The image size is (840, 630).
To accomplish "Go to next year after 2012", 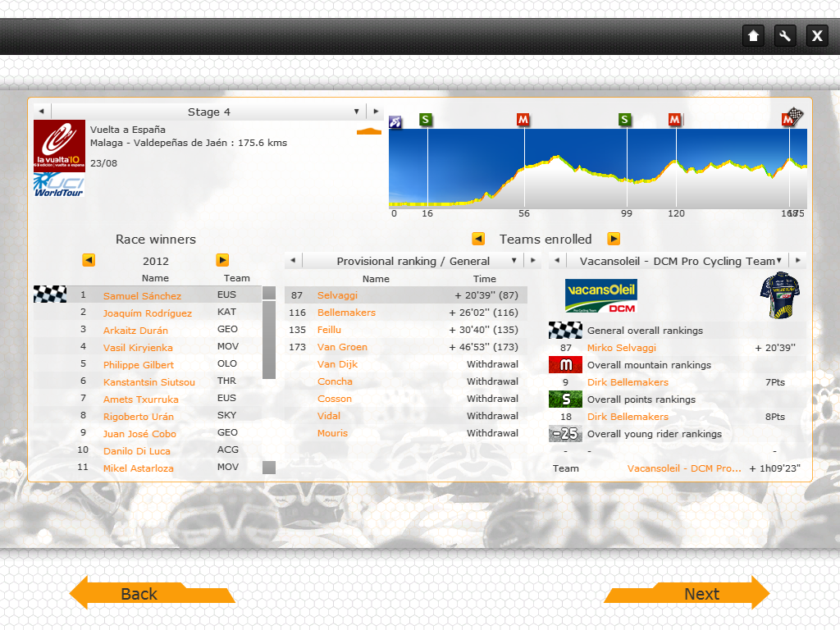I will (x=222, y=260).
